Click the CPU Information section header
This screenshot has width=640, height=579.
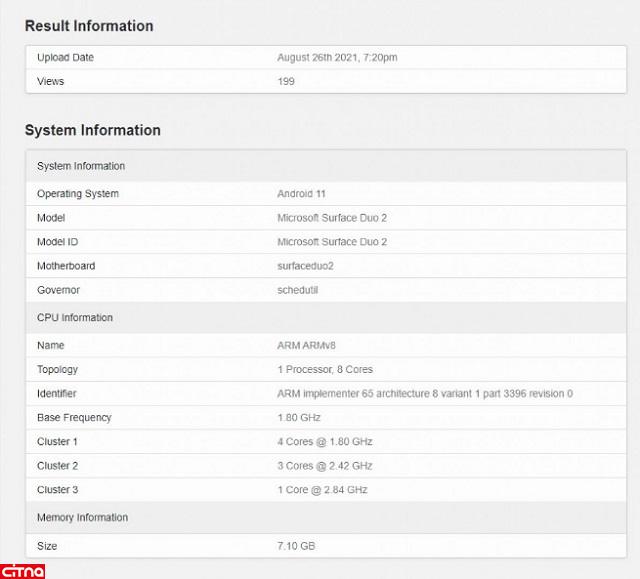click(75, 318)
